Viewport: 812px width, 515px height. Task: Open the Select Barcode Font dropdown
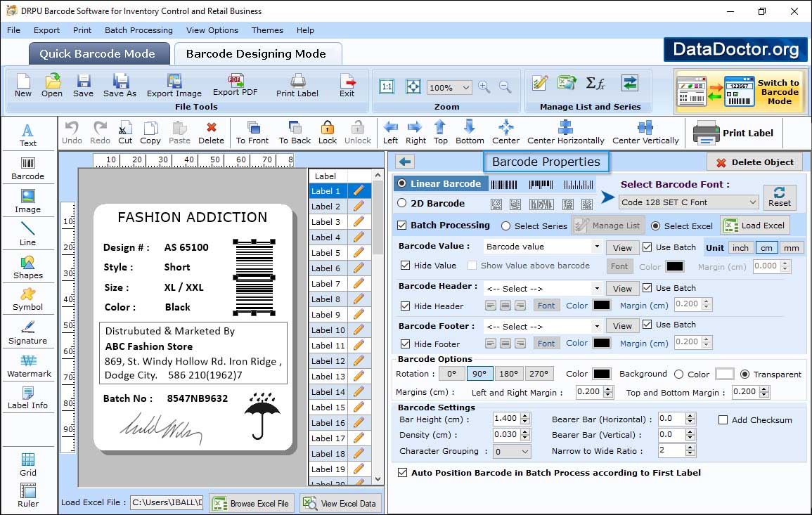pyautogui.click(x=689, y=202)
